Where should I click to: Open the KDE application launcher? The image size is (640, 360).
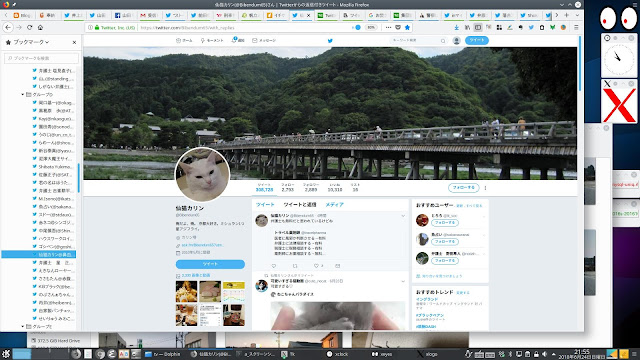pyautogui.click(x=6, y=354)
